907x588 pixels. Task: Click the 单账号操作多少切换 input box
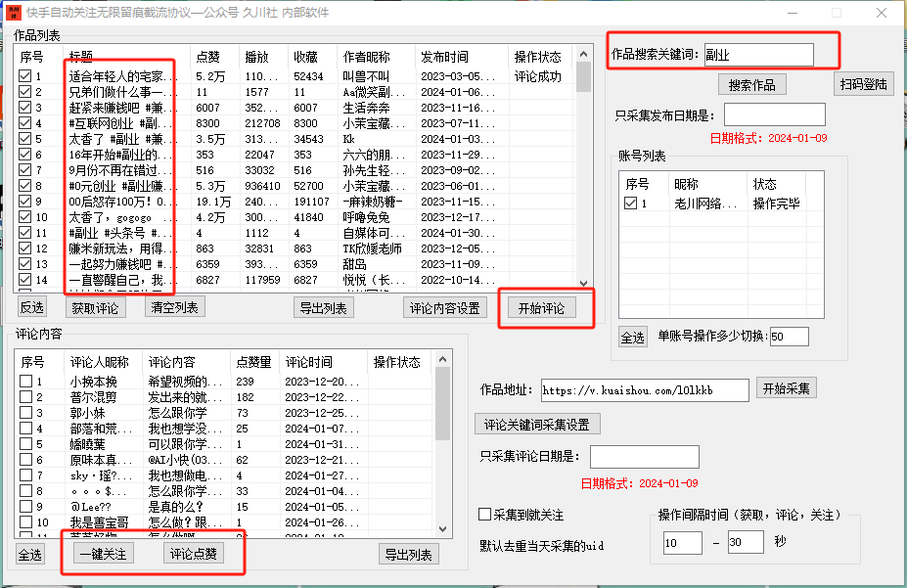[x=789, y=337]
